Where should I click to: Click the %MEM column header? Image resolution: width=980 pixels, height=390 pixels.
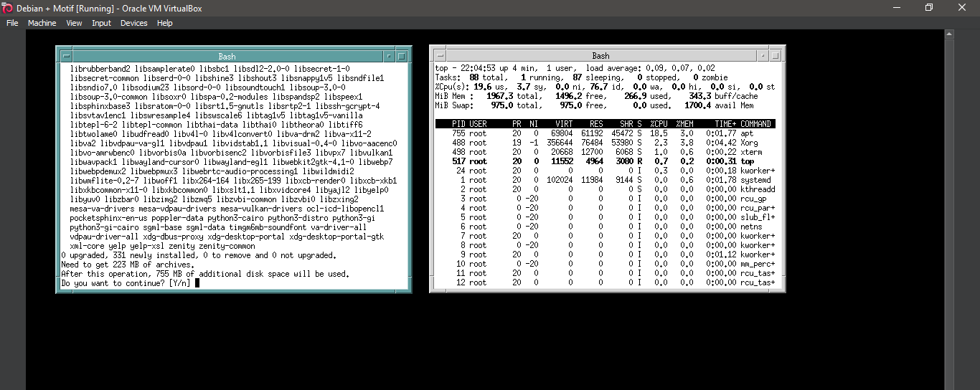pyautogui.click(x=684, y=124)
